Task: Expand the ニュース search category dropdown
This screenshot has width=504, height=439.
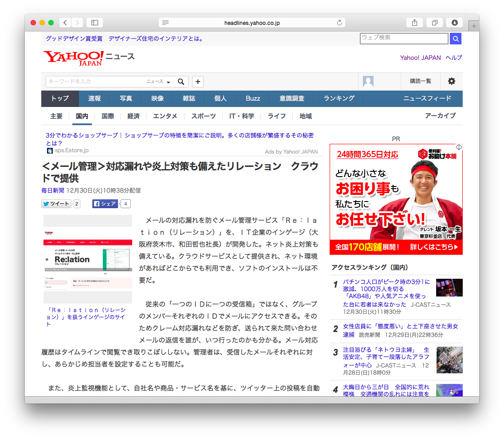Action: [x=158, y=82]
